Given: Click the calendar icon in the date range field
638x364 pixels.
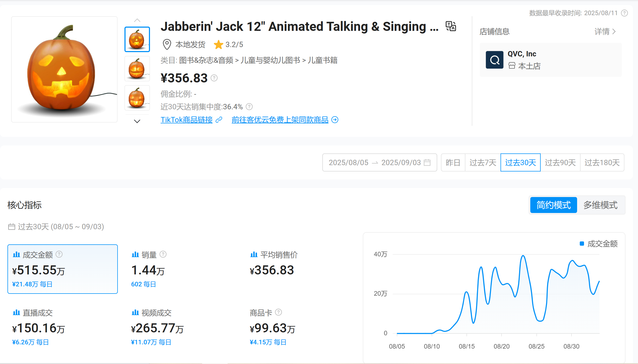Looking at the screenshot, I should [x=428, y=162].
